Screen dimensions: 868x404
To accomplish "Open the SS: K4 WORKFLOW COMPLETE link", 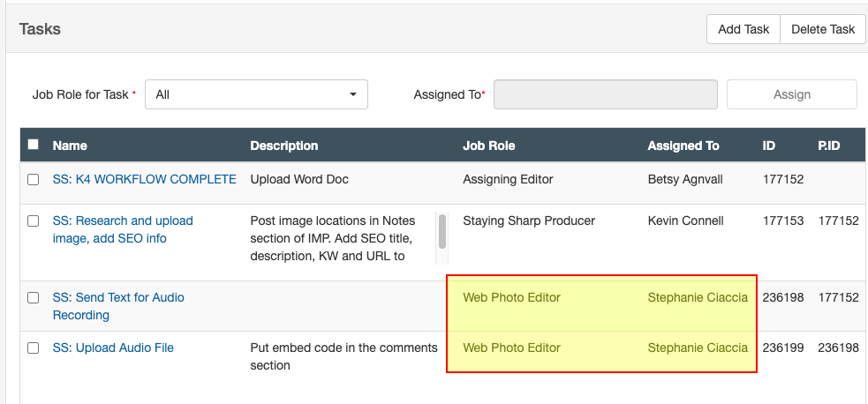I will point(144,179).
